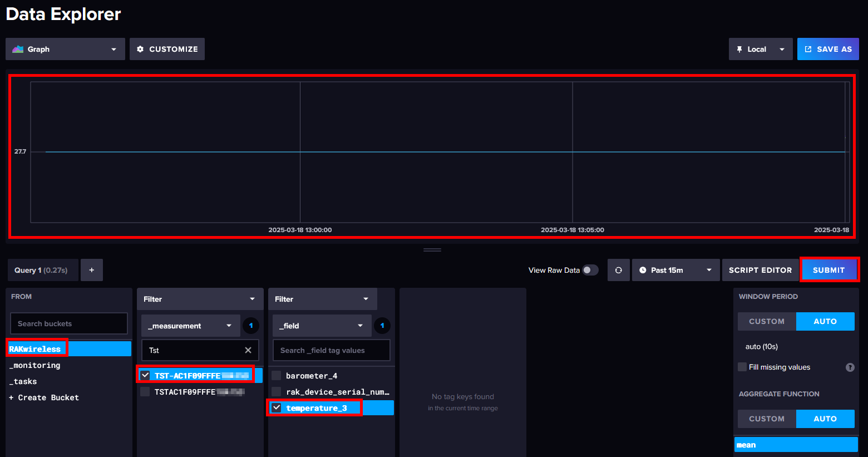Click the _field selected count badge
Viewport: 868px width, 457px height.
pos(382,326)
